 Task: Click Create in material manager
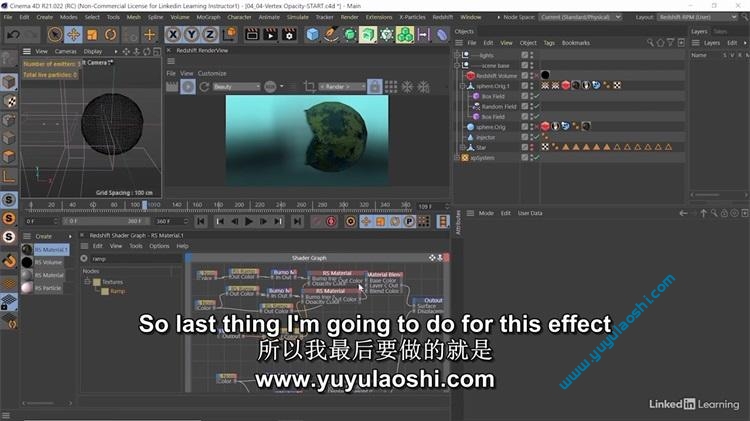pyautogui.click(x=44, y=236)
